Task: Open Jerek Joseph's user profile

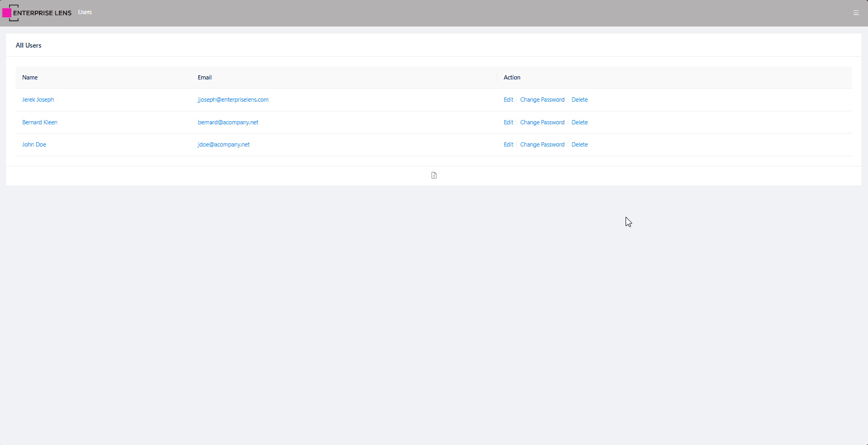Action: point(38,100)
